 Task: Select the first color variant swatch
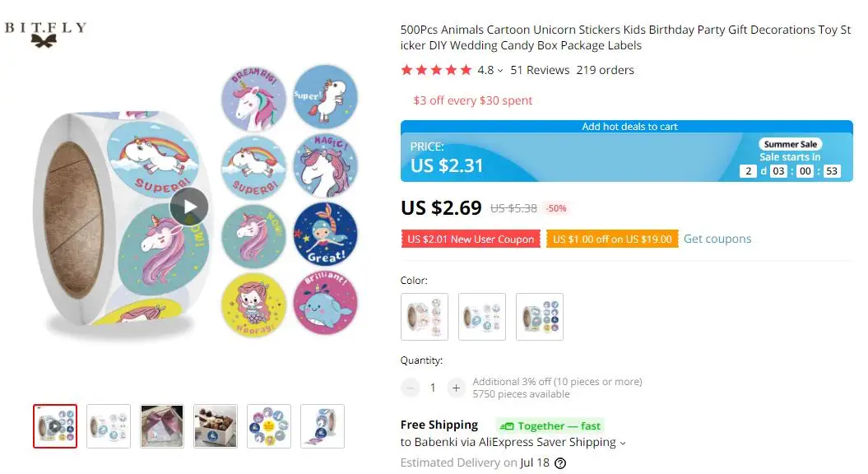pyautogui.click(x=425, y=317)
